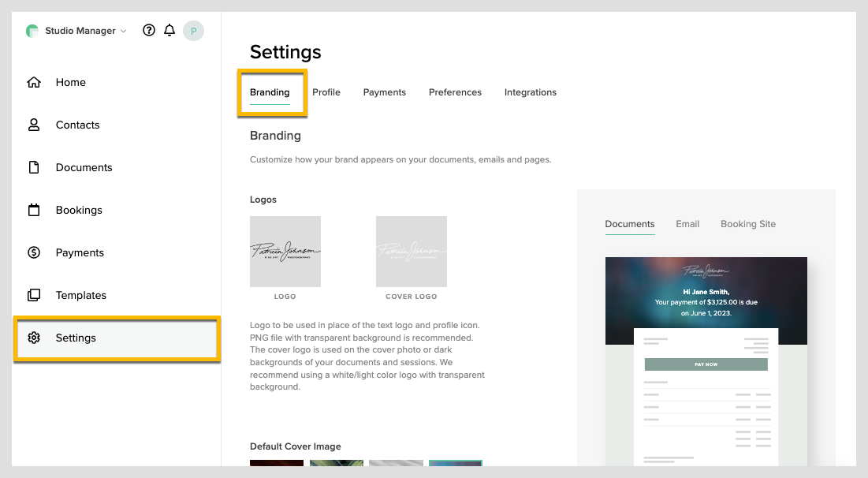Click the 'Hi Jane Smith,' preview text
Viewport: 868px width, 478px height.
[x=706, y=292]
